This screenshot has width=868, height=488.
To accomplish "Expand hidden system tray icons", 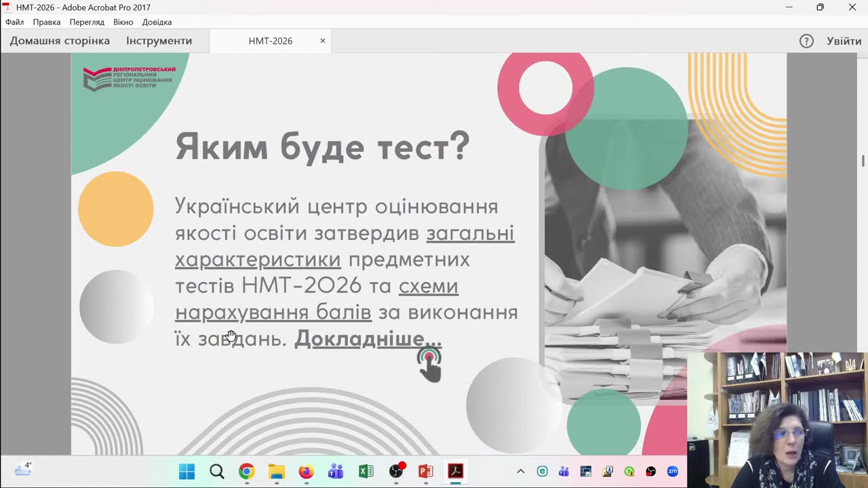I will point(521,471).
